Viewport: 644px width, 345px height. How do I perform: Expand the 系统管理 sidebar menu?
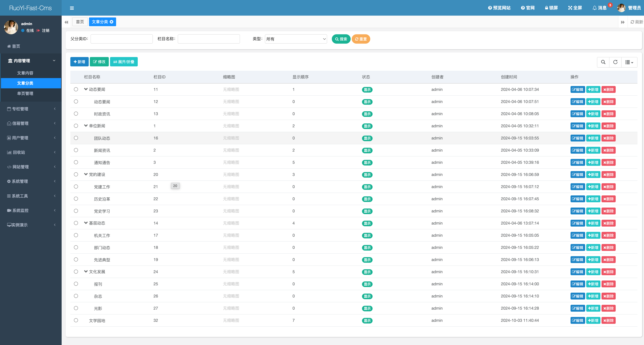click(x=31, y=181)
